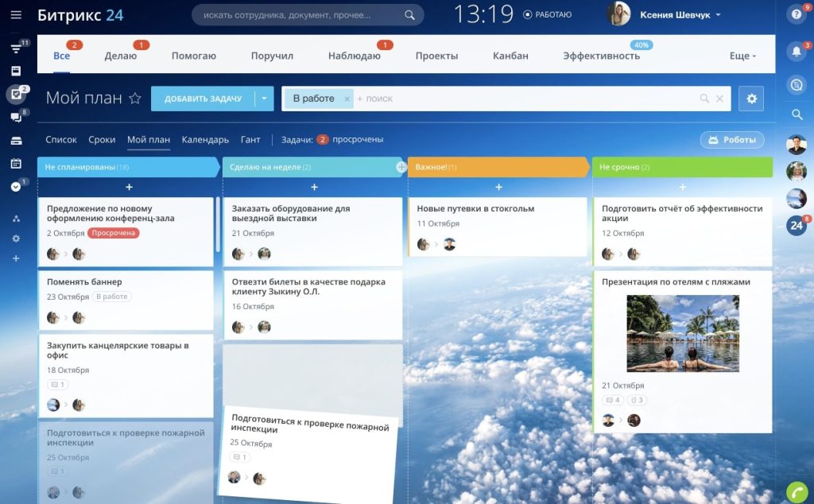814x504 pixels.
Task: Click the plus icon in left sidebar
Action: point(16,258)
